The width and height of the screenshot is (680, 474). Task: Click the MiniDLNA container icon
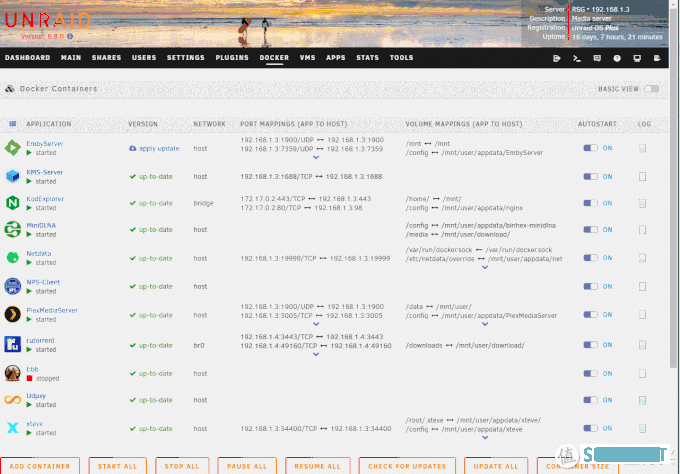tap(13, 229)
